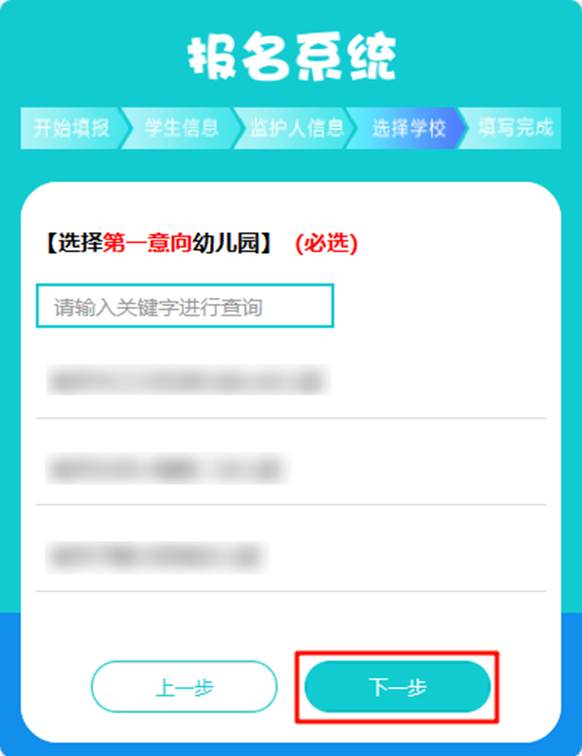
Task: Choose the second blurred kindergarten option
Action: pos(291,469)
